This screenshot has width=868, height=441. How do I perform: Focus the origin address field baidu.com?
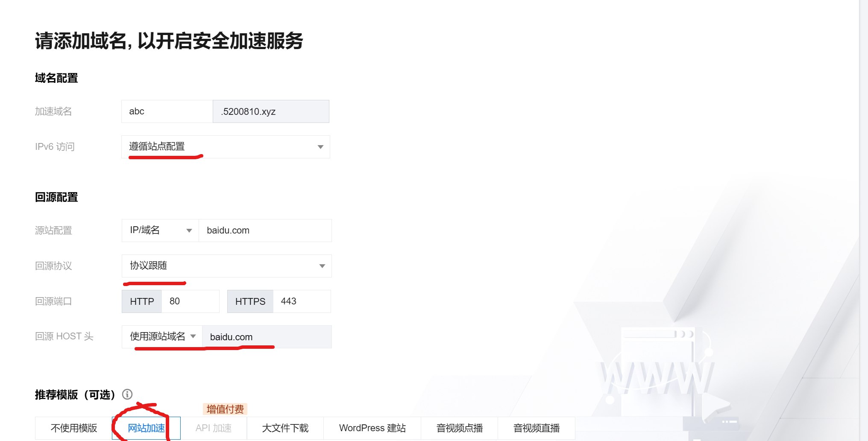tap(265, 231)
